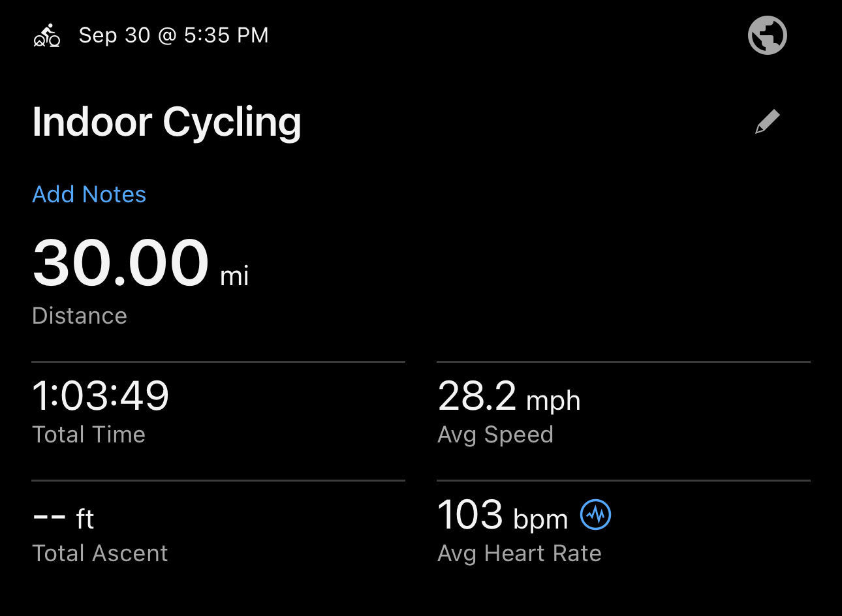Click the pencil edit icon
The width and height of the screenshot is (842, 616).
point(767,121)
